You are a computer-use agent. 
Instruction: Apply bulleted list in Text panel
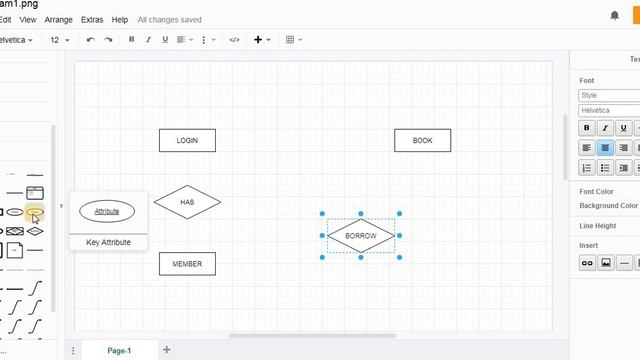[605, 168]
